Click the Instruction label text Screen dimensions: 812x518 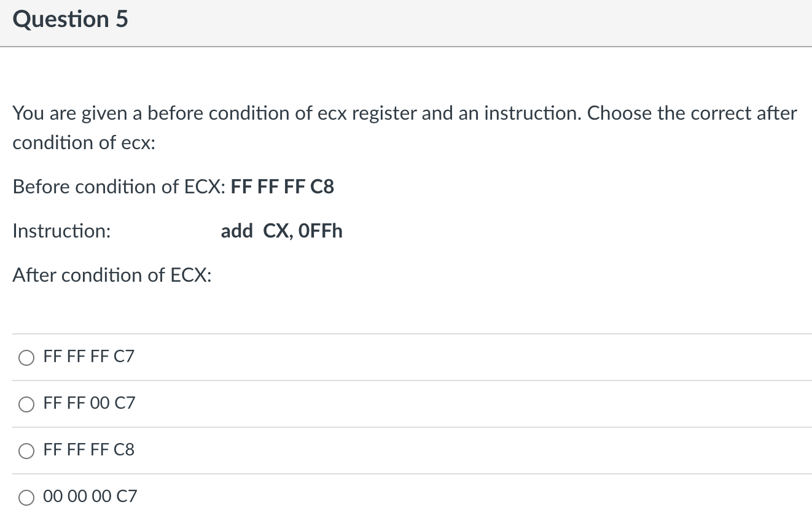click(61, 231)
